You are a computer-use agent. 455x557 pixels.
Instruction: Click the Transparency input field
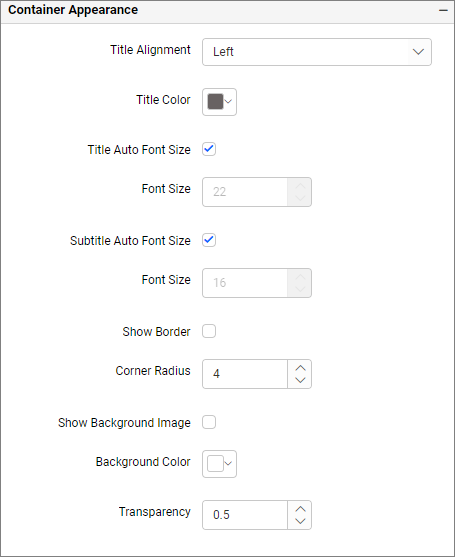point(245,515)
